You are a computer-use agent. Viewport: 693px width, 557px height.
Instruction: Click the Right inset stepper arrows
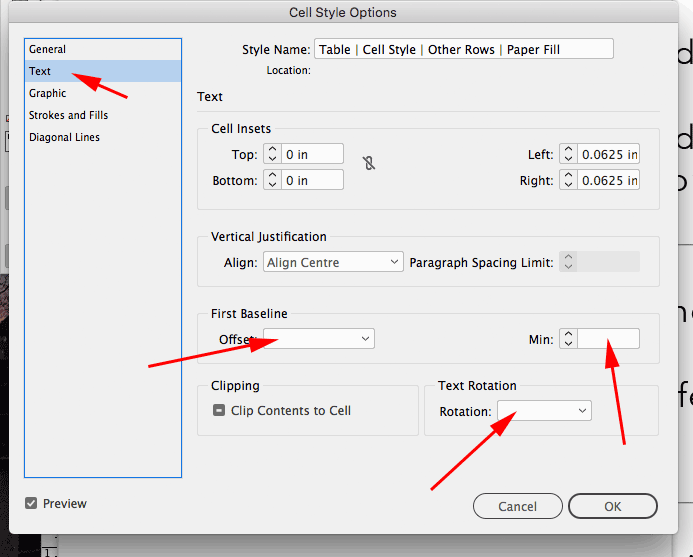568,180
